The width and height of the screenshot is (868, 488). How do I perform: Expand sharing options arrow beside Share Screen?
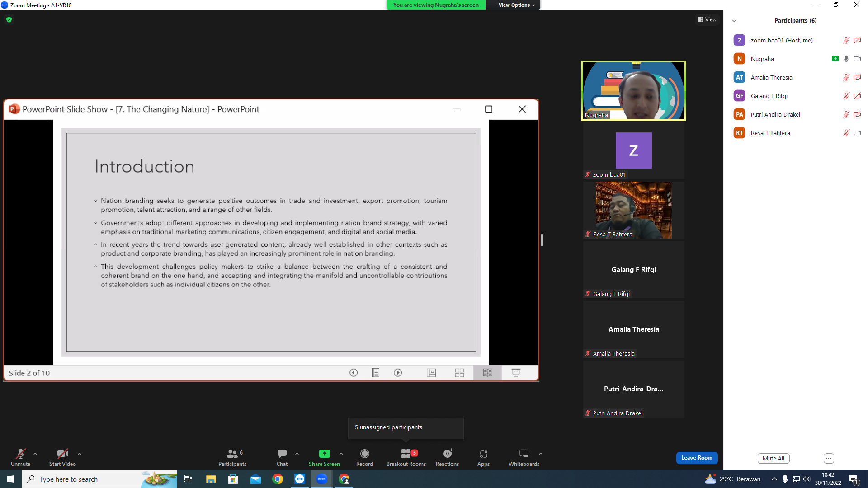coord(341,454)
